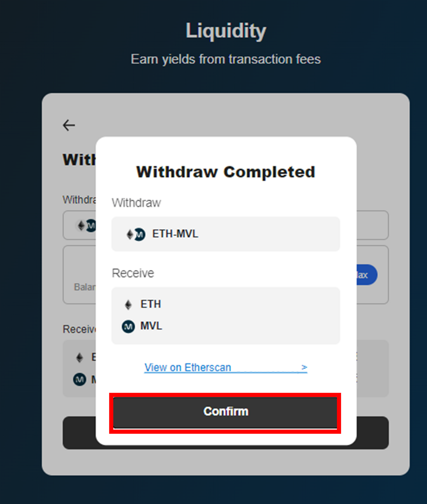The image size is (427, 504).
Task: Click the background pair icon behind dialog
Action: click(x=86, y=226)
